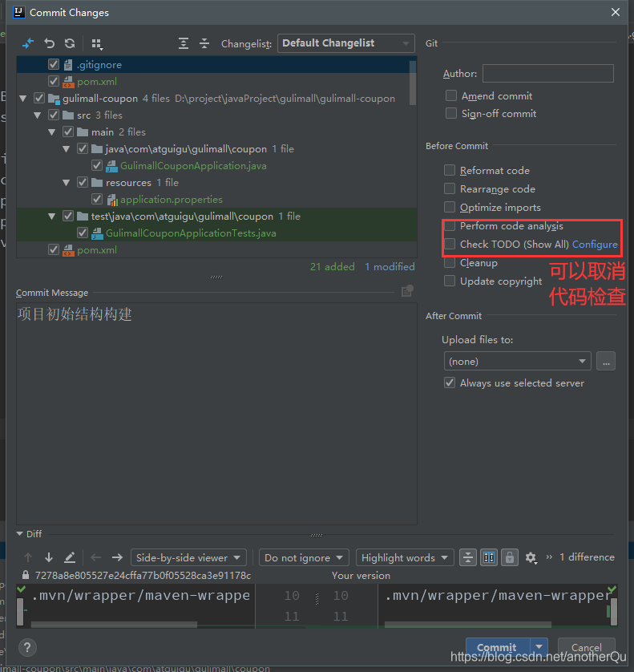634x672 pixels.
Task: Click the Commit button
Action: pyautogui.click(x=498, y=646)
